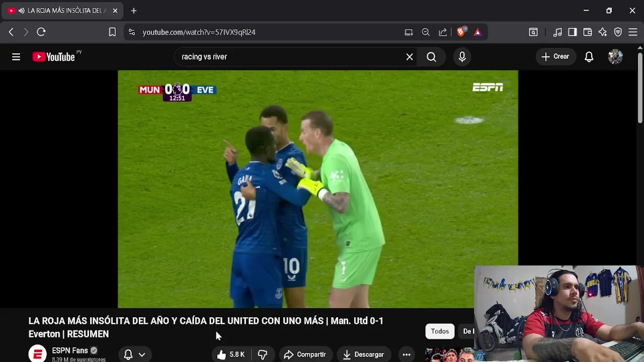Bookmark this page

(112, 32)
